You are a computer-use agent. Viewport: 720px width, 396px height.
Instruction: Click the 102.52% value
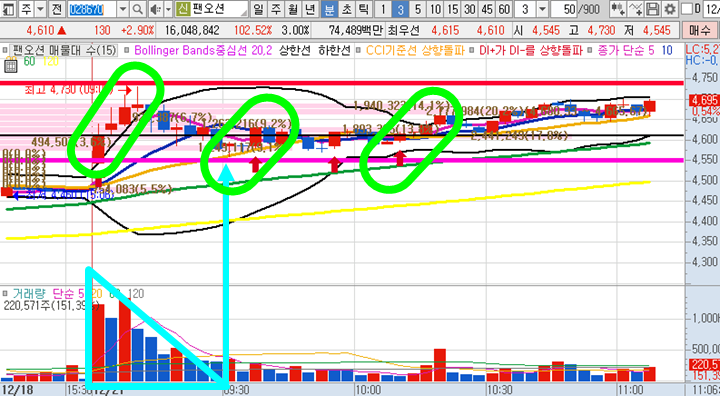tap(253, 31)
